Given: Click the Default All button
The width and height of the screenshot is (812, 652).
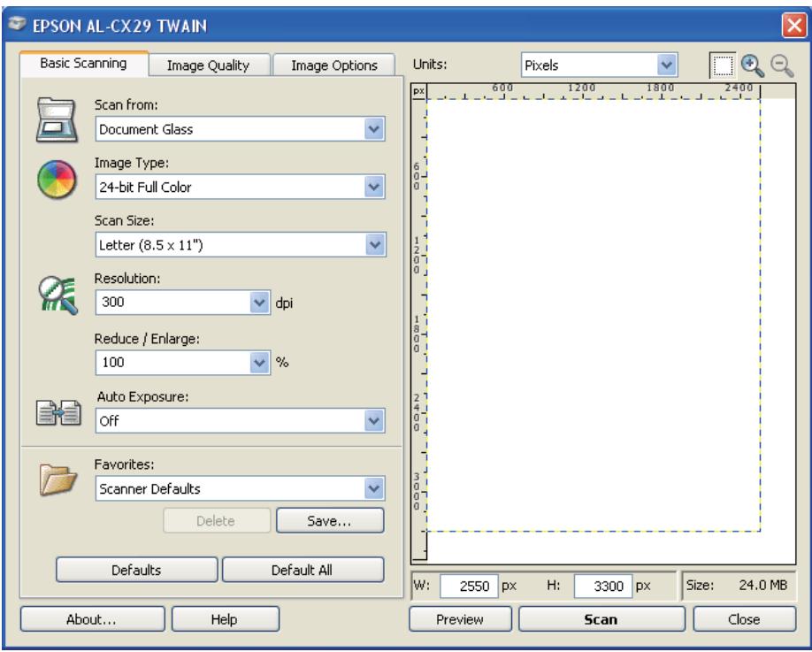Looking at the screenshot, I should (303, 570).
